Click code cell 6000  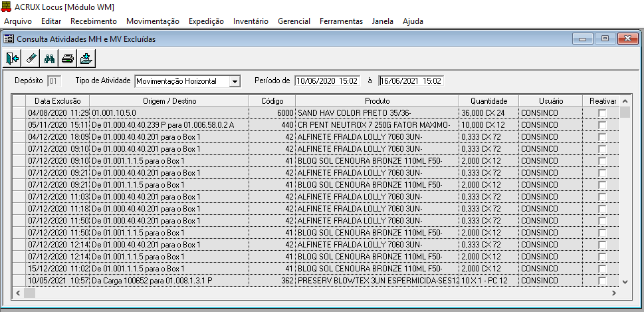pyautogui.click(x=272, y=112)
